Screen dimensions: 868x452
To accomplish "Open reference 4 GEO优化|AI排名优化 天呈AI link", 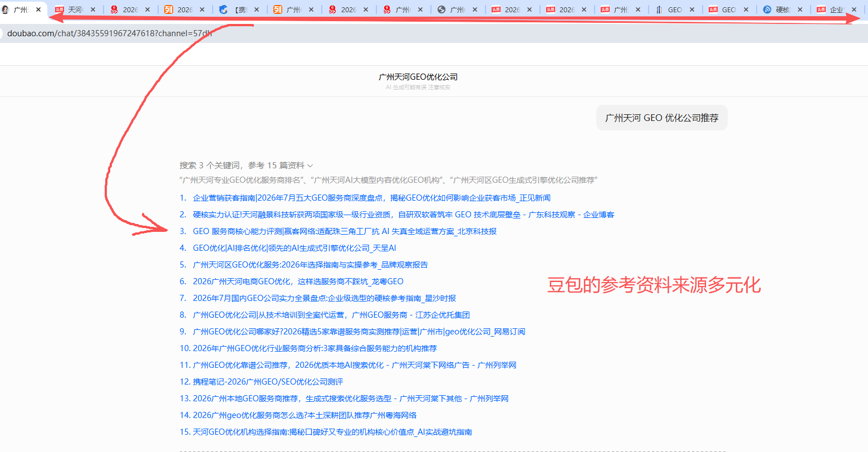I will [x=295, y=248].
